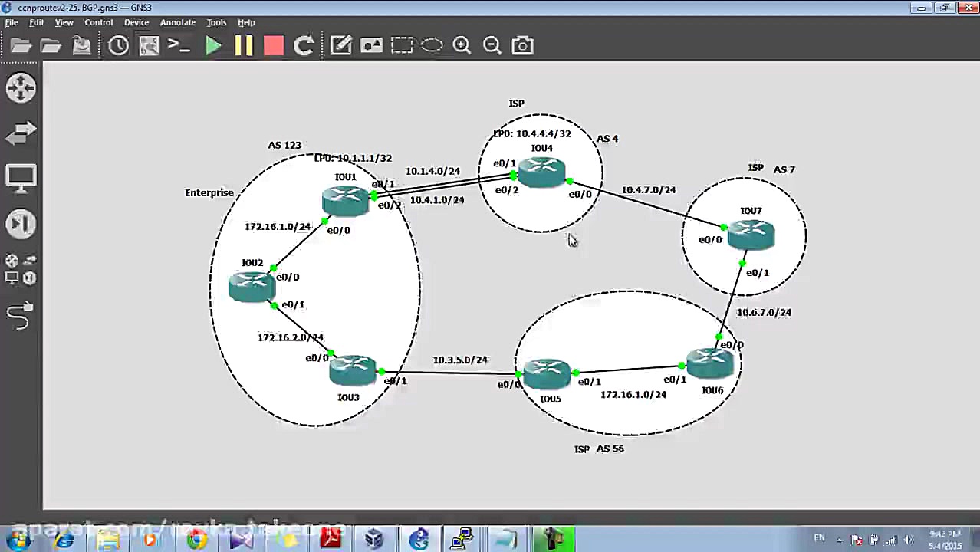
Task: Select router IOU6 in topology
Action: pyautogui.click(x=711, y=364)
